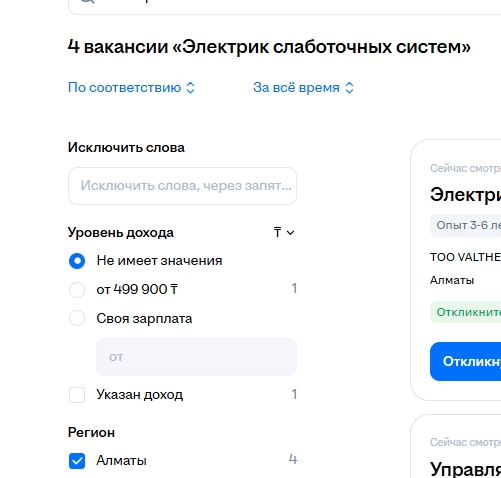The width and height of the screenshot is (501, 478).
Task: Click the Исключить слова input field
Action: (x=182, y=186)
